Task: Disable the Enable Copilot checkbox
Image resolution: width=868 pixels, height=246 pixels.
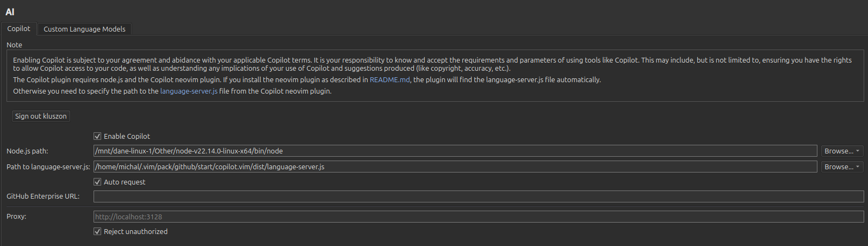Action: pos(97,136)
